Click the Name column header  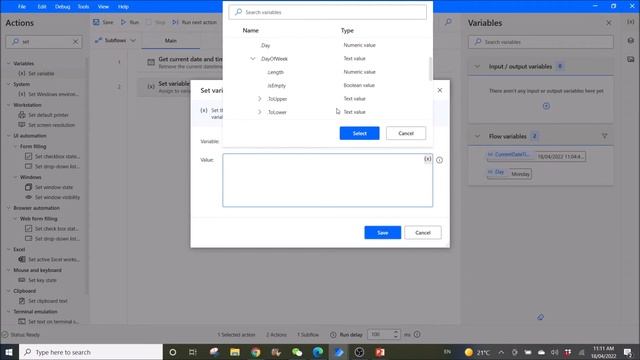click(250, 30)
